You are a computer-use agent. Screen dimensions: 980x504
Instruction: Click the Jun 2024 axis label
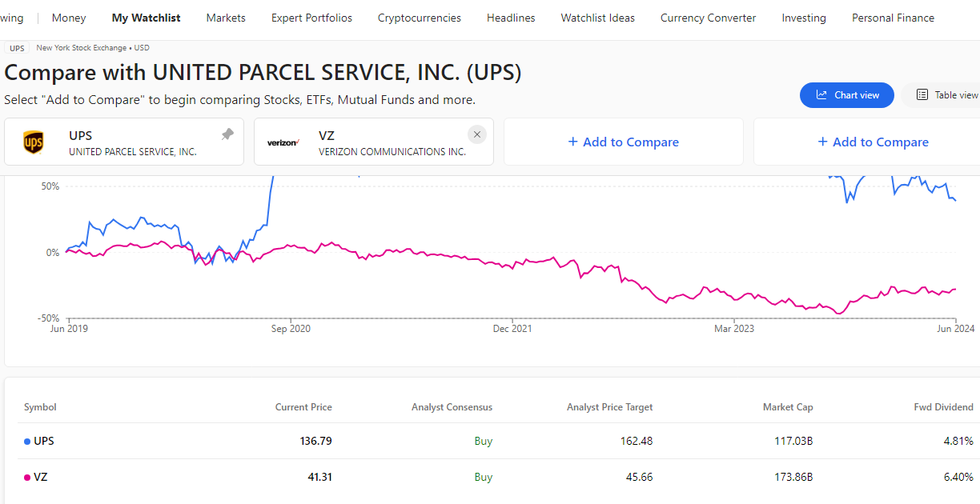pos(956,328)
